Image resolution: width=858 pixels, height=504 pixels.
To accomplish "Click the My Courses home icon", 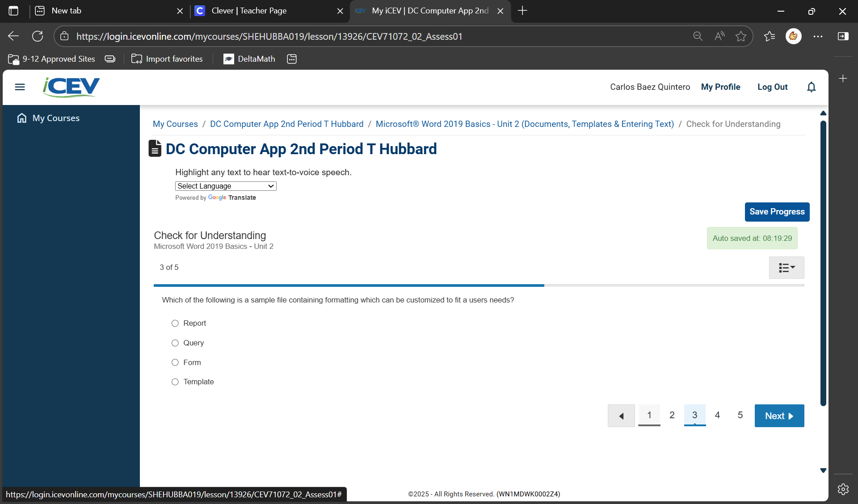I will 21,118.
